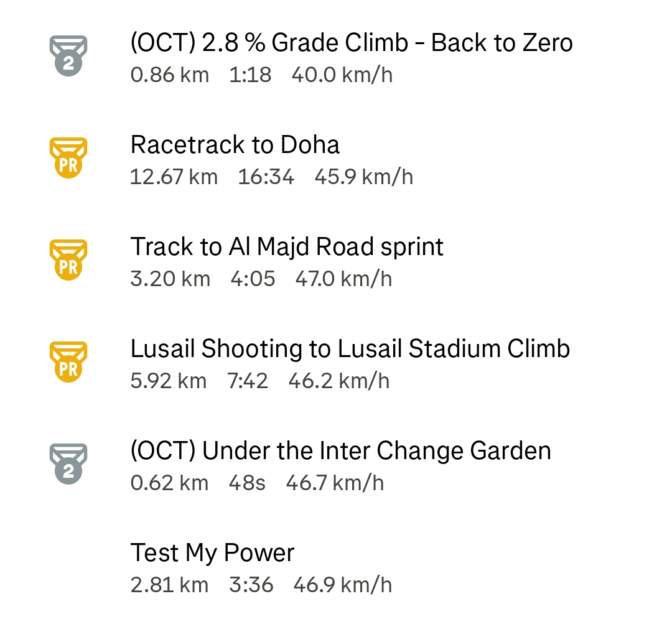Image resolution: width=672 pixels, height=637 pixels.
Task: Click the 40.0 km/h speed stat
Action: (342, 75)
